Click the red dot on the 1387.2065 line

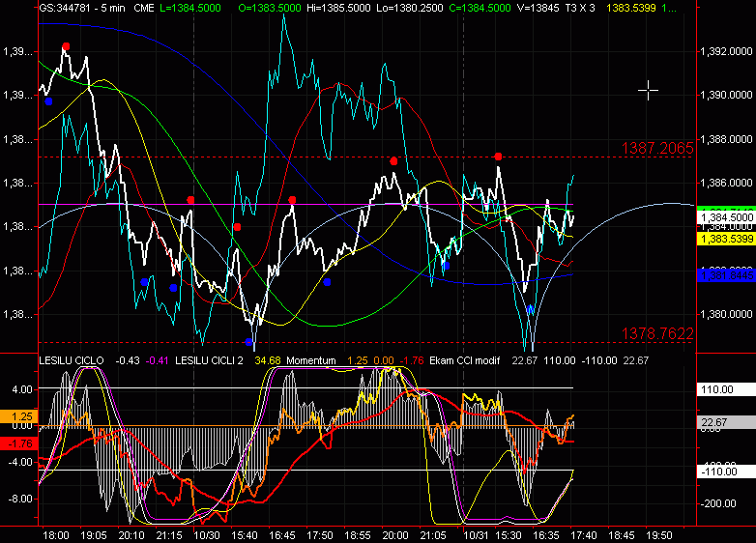(498, 157)
